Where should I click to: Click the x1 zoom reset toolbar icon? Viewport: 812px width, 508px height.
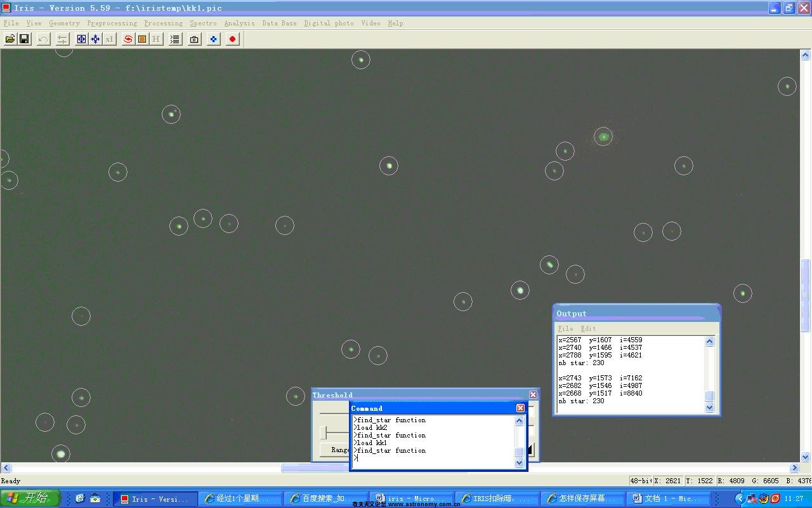tap(109, 39)
